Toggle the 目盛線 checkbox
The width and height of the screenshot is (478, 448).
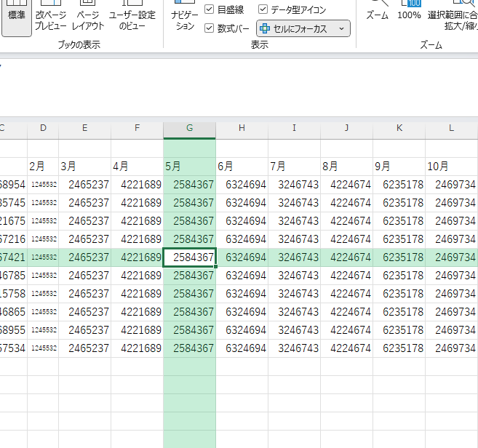210,9
